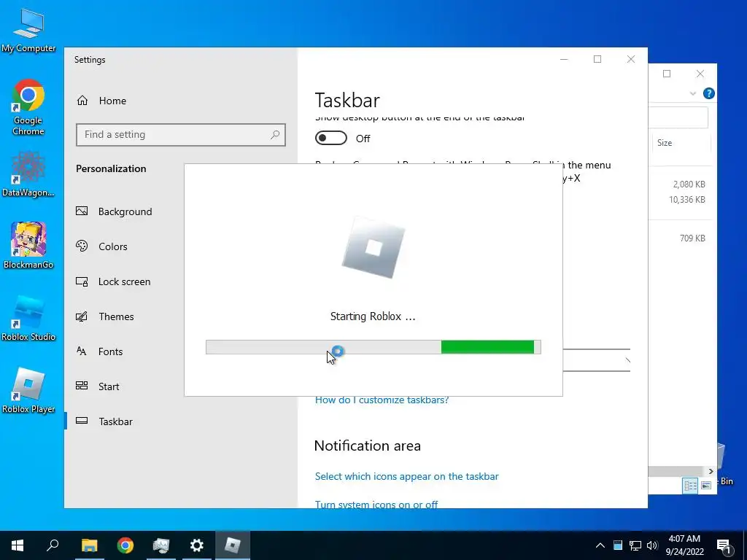Open network icon in system tray
This screenshot has width=747, height=560.
pos(635,545)
